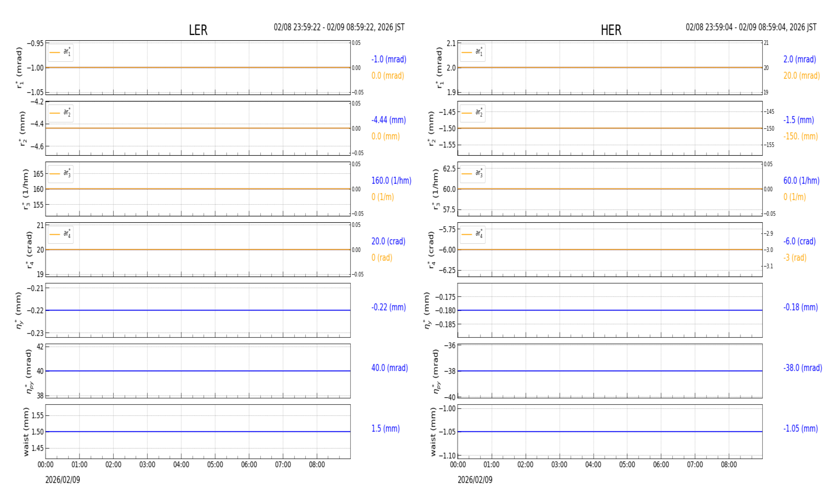Click the blue '-1.0 (mrad)' value
Viewport: 824px width, 504px height.
pos(389,60)
